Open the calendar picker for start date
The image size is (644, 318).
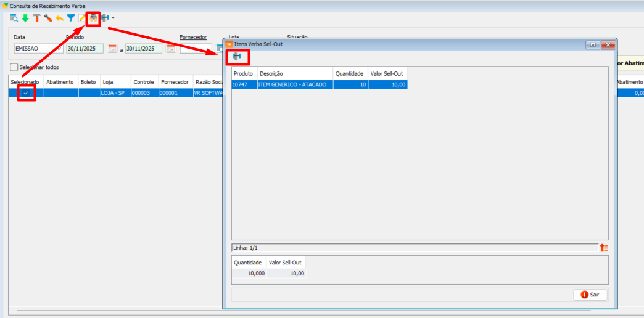tap(112, 49)
